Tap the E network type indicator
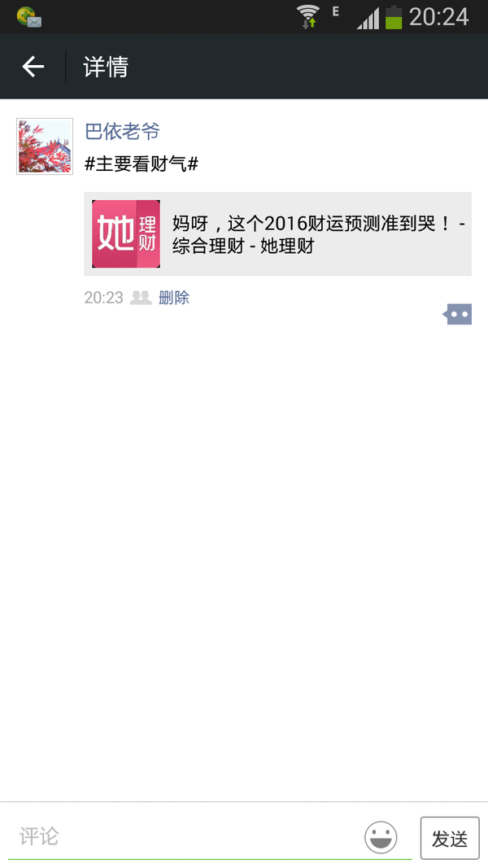This screenshot has height=868, width=488. point(335,11)
